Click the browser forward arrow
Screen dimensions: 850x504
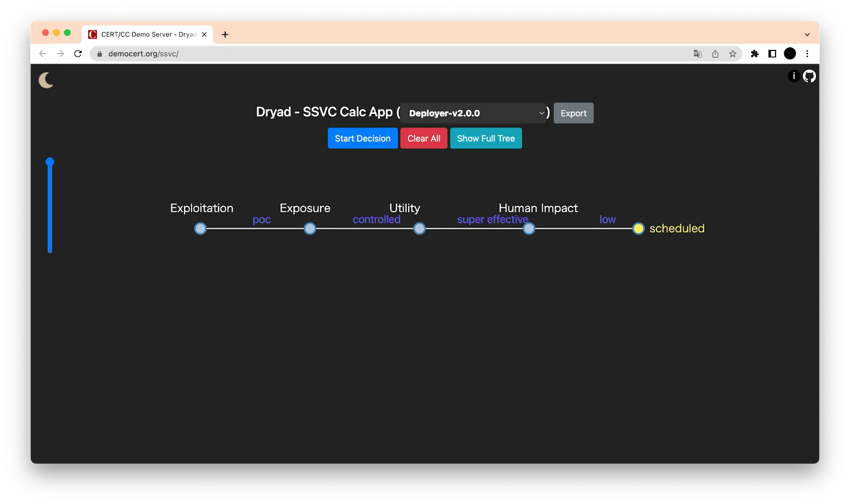tap(60, 54)
